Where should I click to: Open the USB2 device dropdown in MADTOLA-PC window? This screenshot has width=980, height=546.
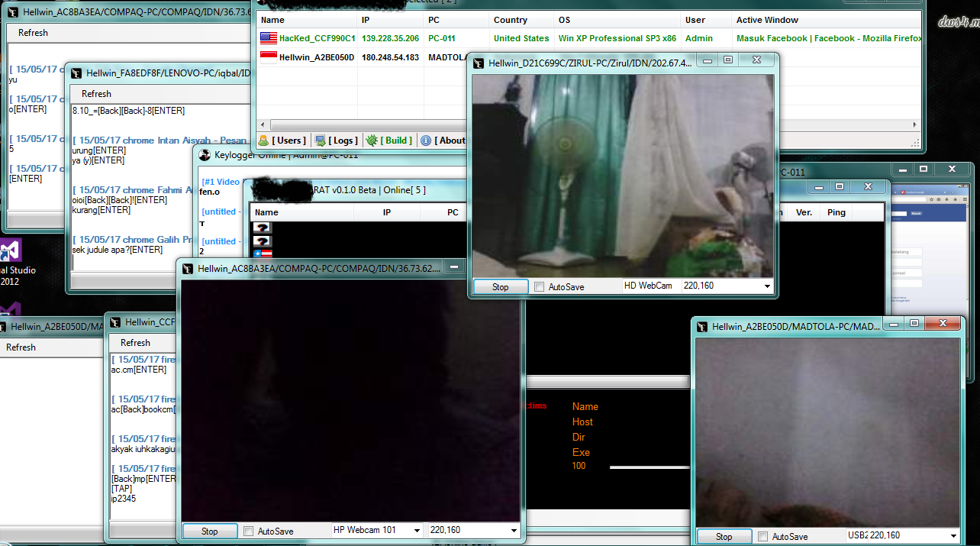click(x=856, y=535)
